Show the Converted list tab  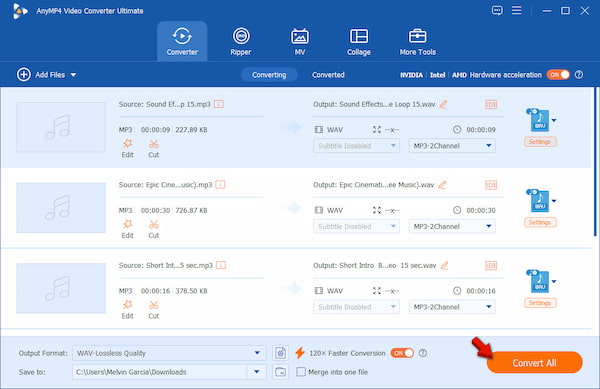coord(328,75)
